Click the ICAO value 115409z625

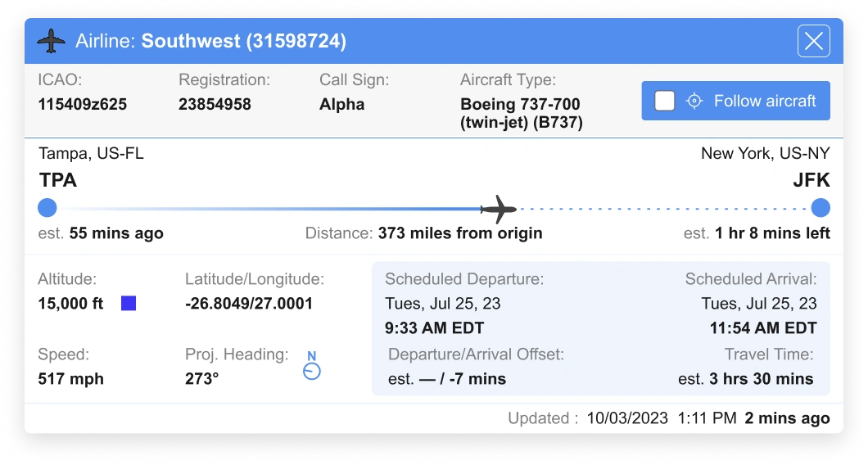[x=82, y=105]
